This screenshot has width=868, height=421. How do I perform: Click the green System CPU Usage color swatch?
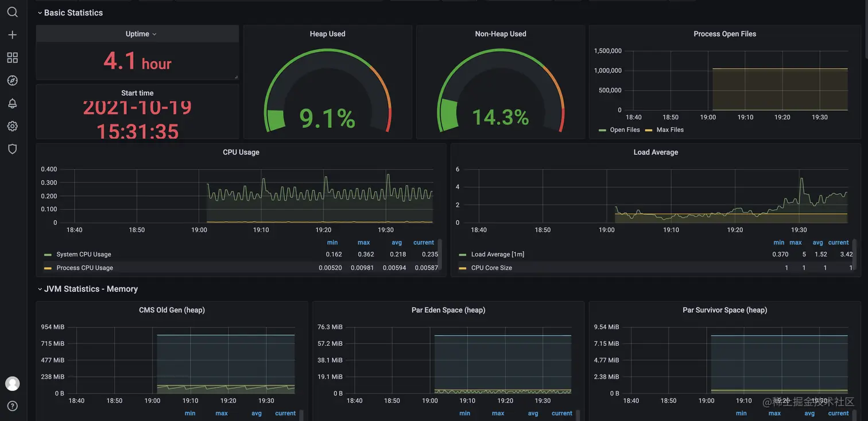pyautogui.click(x=48, y=255)
